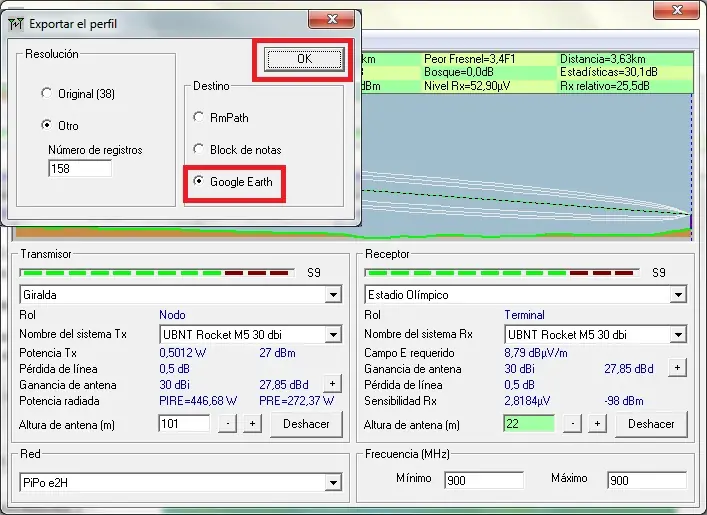Click receiver Deshacer button
This screenshot has width=707, height=515.
pos(651,424)
